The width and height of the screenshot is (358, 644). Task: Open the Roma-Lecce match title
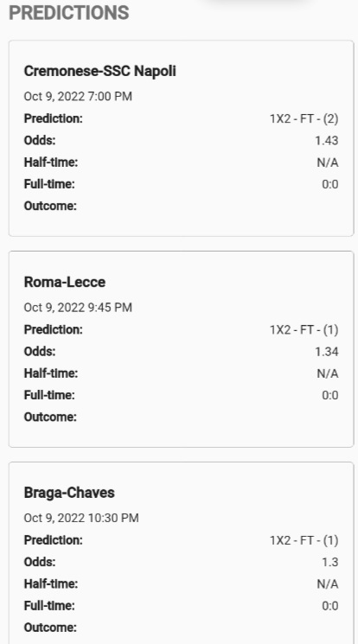tap(65, 282)
